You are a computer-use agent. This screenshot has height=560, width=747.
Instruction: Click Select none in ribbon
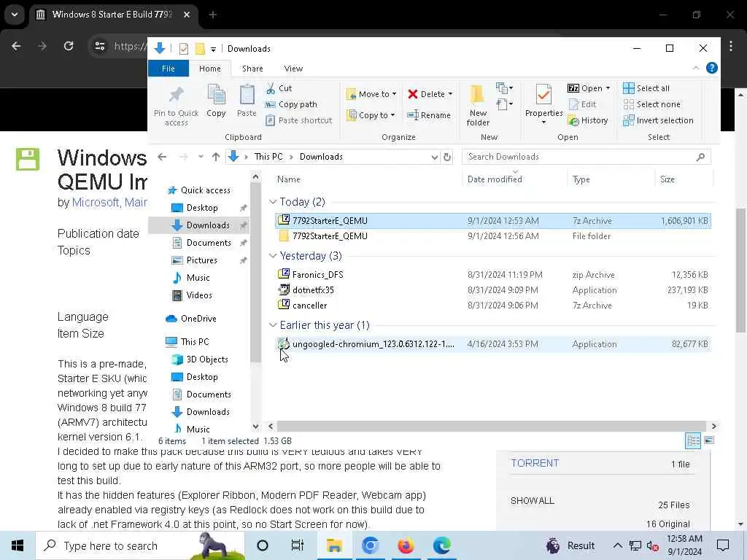(x=651, y=104)
